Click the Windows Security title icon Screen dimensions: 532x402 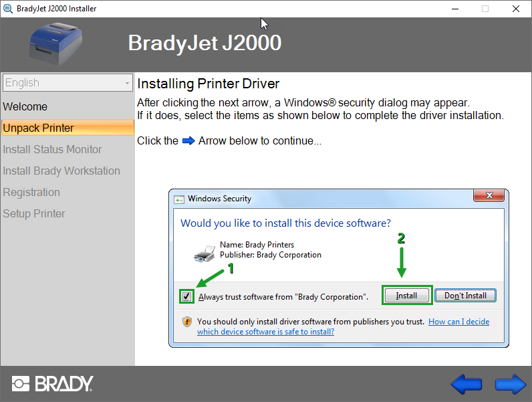[x=179, y=199]
